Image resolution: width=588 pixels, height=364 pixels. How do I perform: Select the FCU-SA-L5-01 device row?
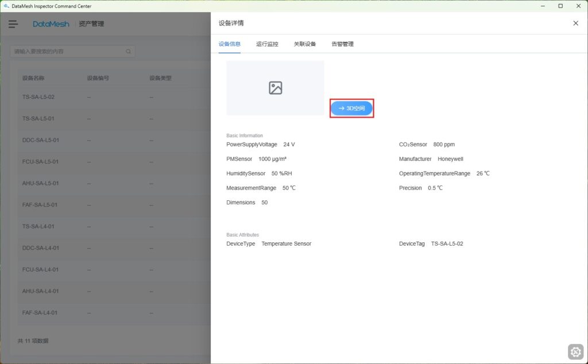pyautogui.click(x=40, y=162)
